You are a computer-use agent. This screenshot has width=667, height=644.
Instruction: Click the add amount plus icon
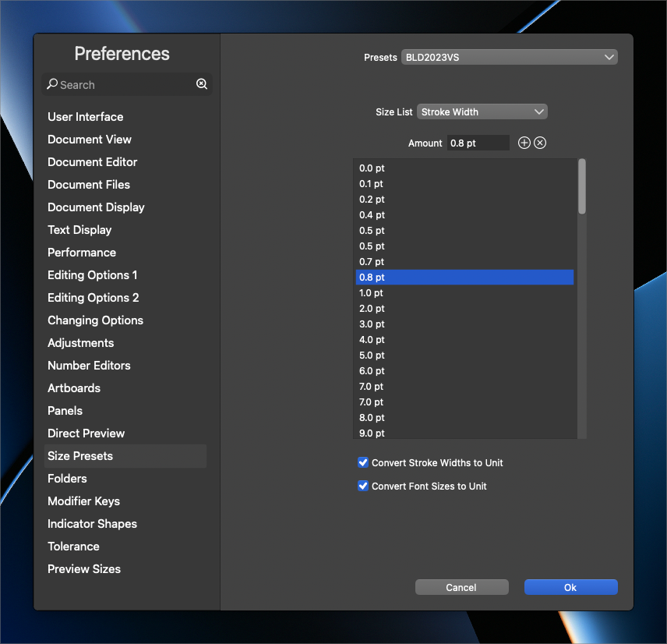524,143
